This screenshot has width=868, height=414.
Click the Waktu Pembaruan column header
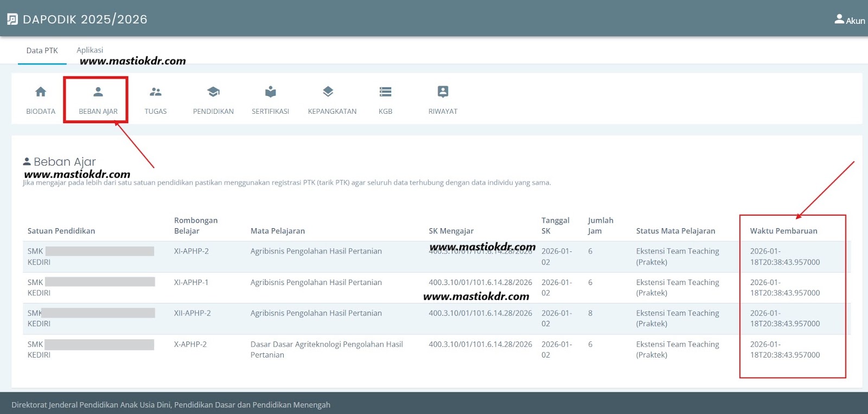784,231
